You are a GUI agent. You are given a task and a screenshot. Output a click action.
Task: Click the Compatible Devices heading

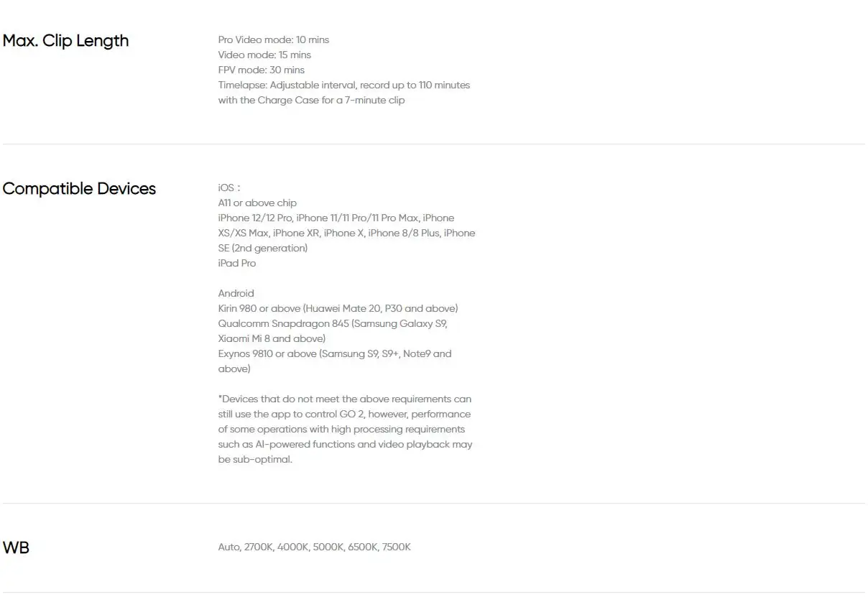tap(79, 189)
